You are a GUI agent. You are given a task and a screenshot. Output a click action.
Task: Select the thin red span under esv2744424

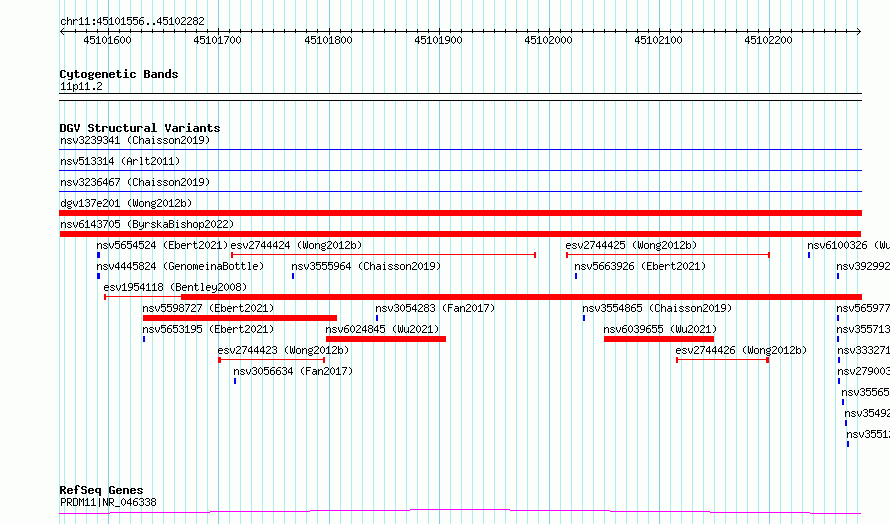tap(383, 255)
